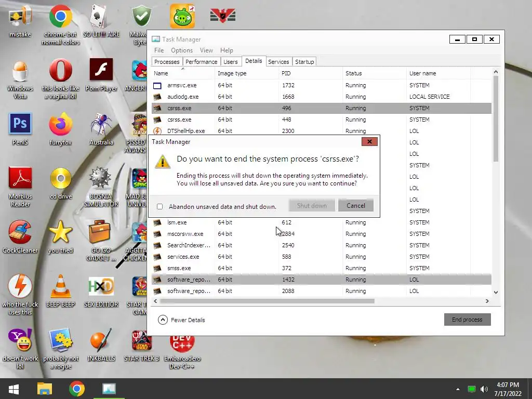Viewport: 532px width, 399px height.
Task: Select the services.exe process row
Action: (x=321, y=257)
